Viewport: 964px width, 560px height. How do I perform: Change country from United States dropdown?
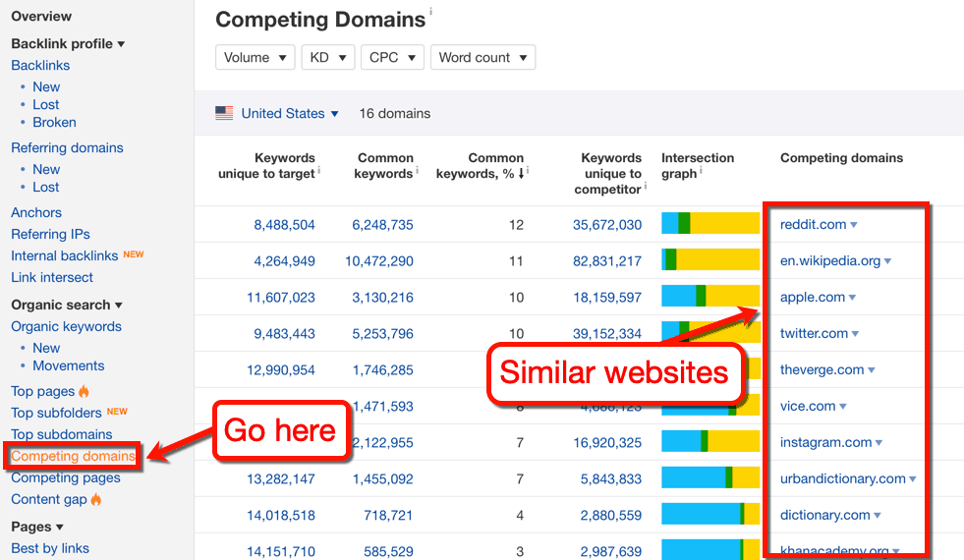tap(290, 113)
